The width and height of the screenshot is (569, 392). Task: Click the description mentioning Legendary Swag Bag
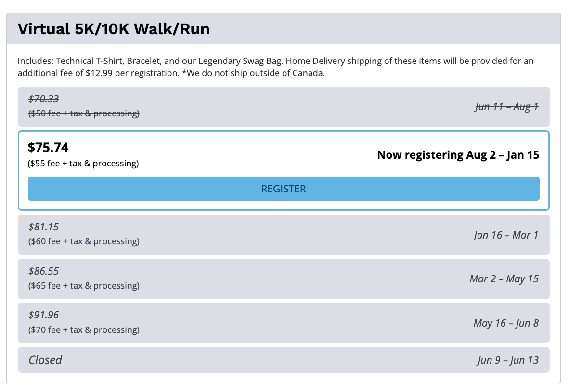click(275, 68)
